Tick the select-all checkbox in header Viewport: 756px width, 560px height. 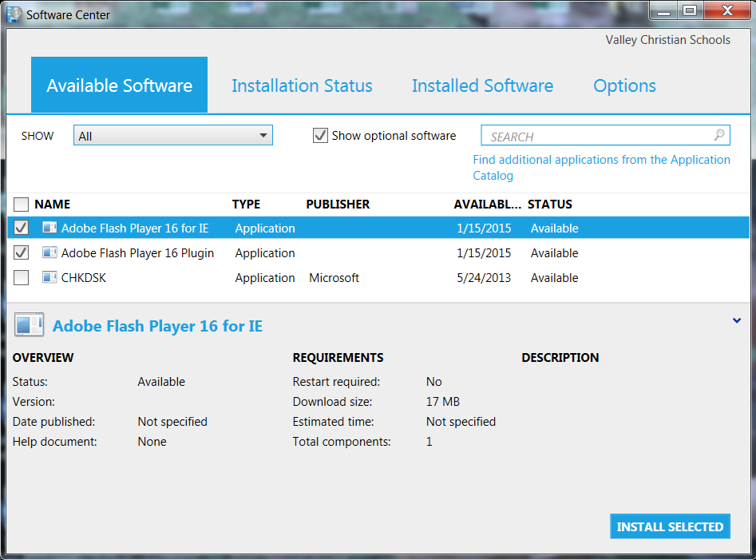click(x=22, y=205)
